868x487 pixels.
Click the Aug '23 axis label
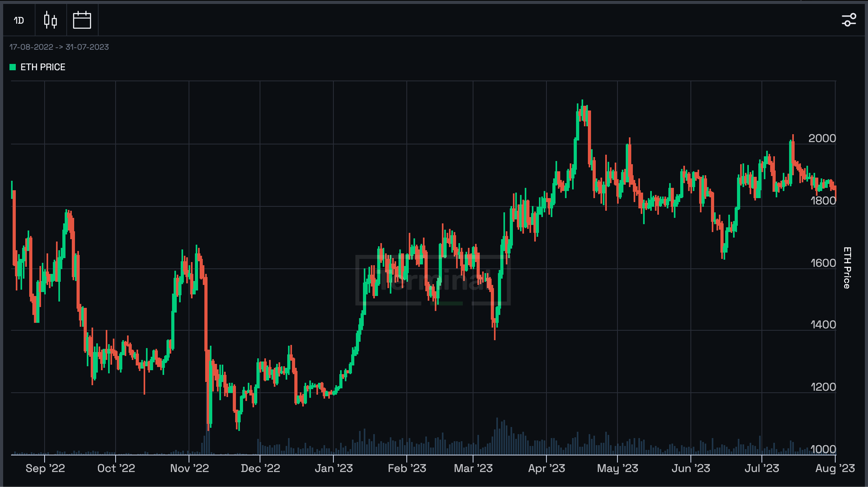[x=835, y=468]
